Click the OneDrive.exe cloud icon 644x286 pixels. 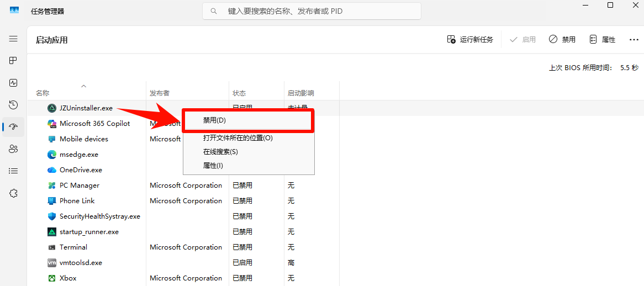coord(52,170)
